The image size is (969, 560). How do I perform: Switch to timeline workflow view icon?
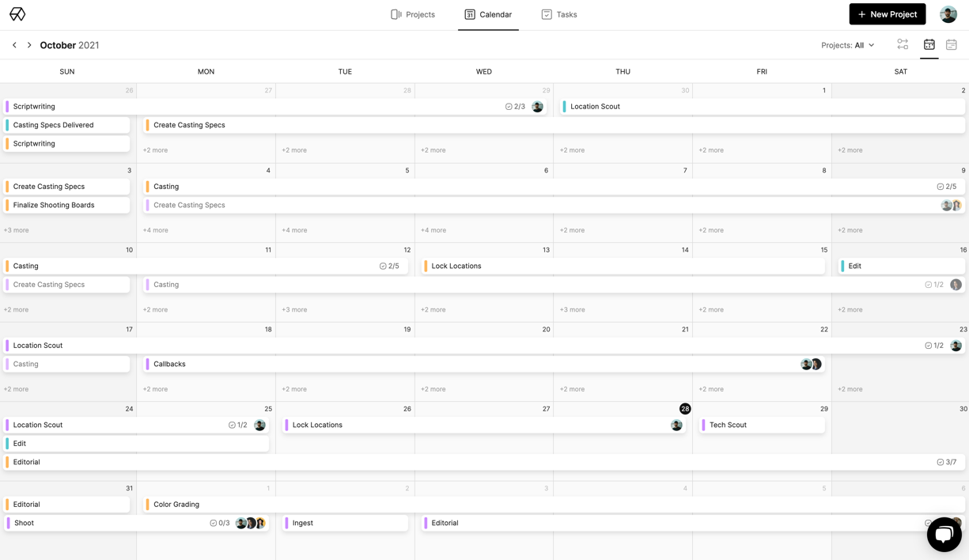(x=903, y=45)
